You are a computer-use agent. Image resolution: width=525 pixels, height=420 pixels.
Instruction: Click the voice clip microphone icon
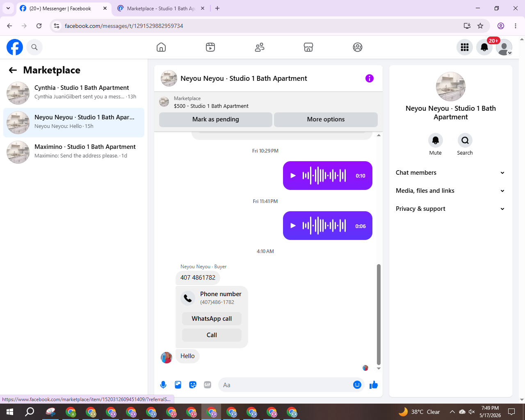[163, 385]
